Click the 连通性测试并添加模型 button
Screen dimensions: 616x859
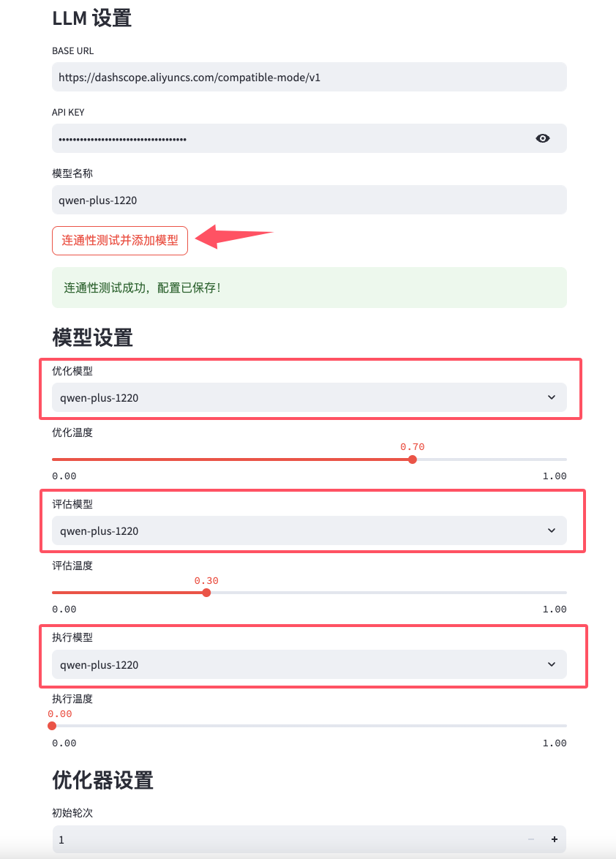click(120, 241)
